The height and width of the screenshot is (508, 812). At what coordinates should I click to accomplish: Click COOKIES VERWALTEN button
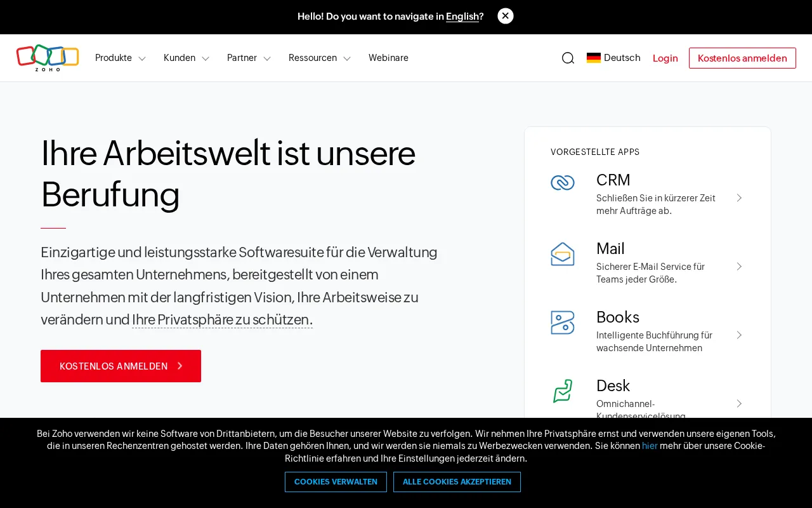point(336,482)
